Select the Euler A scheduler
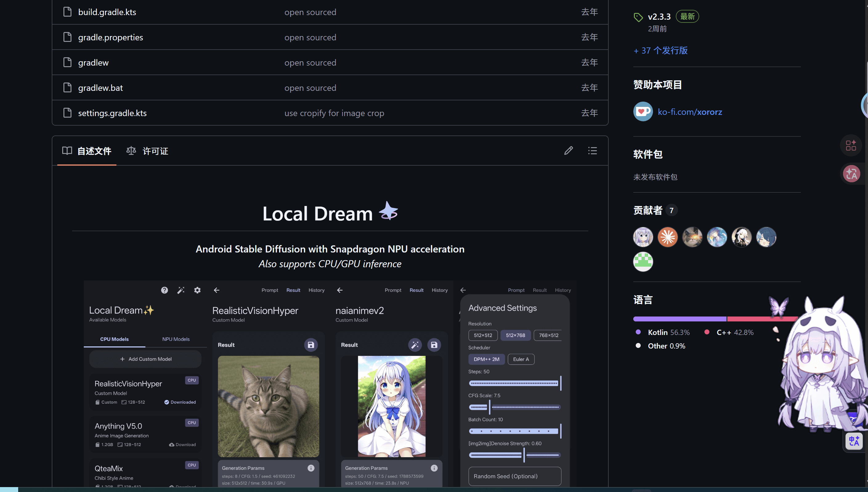The width and height of the screenshot is (868, 492). click(521, 359)
